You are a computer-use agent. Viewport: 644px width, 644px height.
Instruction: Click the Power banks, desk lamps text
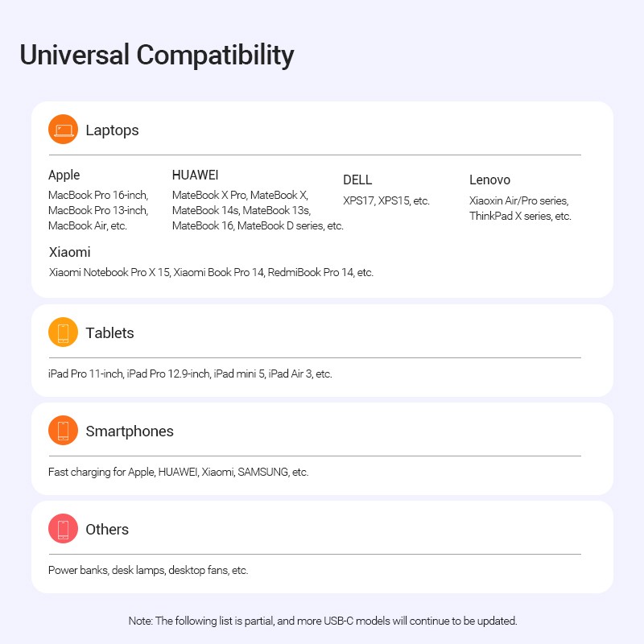click(x=148, y=570)
